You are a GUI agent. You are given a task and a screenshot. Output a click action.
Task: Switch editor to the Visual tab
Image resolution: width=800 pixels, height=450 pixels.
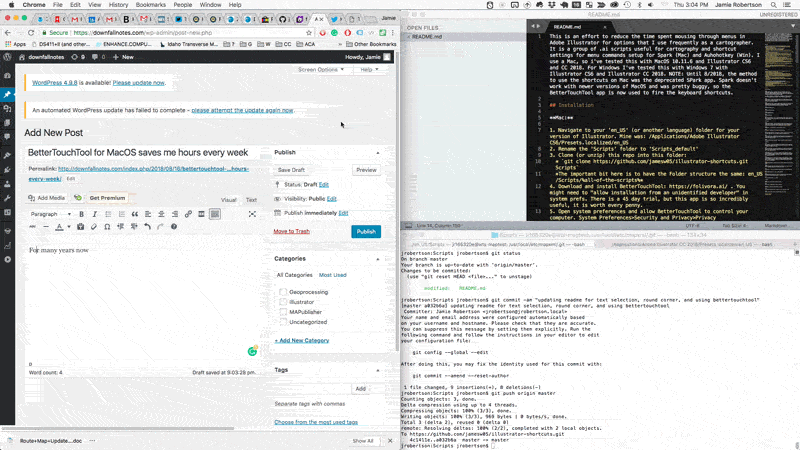tap(229, 200)
